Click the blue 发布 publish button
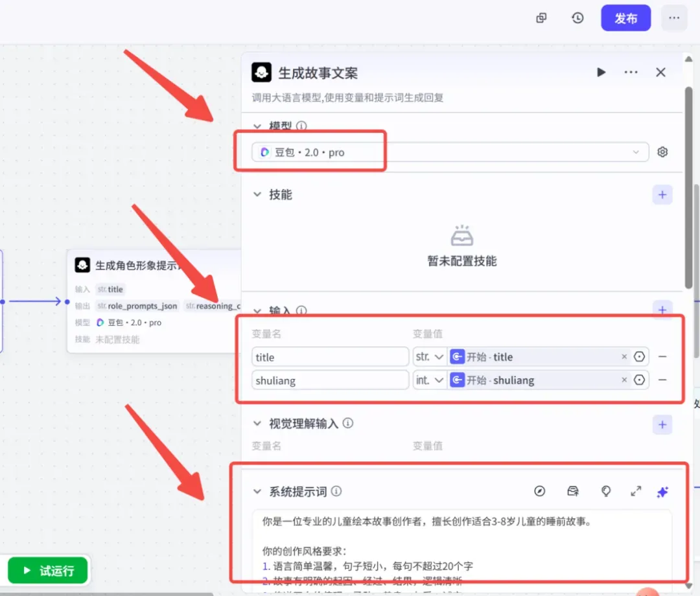700x596 pixels. [x=625, y=18]
